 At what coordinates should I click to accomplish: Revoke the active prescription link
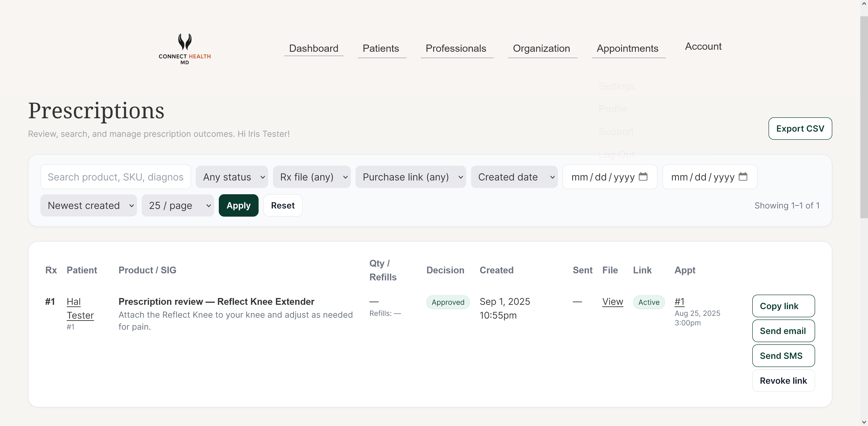pos(783,380)
